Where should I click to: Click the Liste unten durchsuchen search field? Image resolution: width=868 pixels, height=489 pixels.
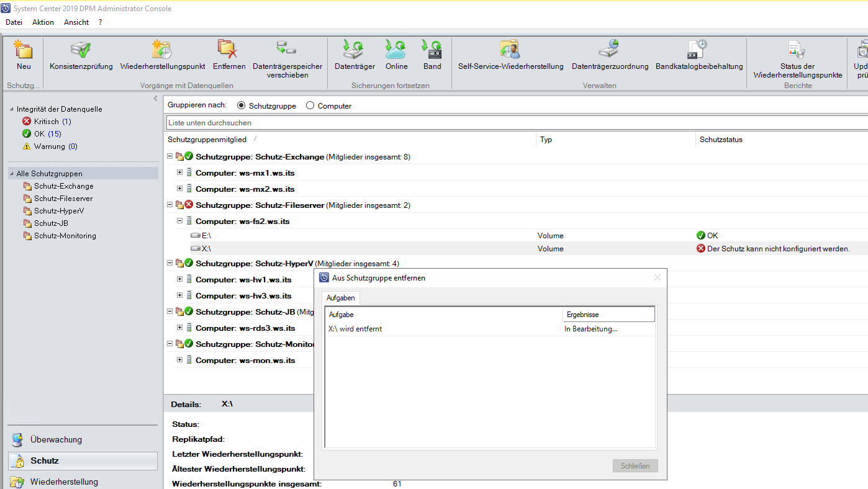click(517, 123)
